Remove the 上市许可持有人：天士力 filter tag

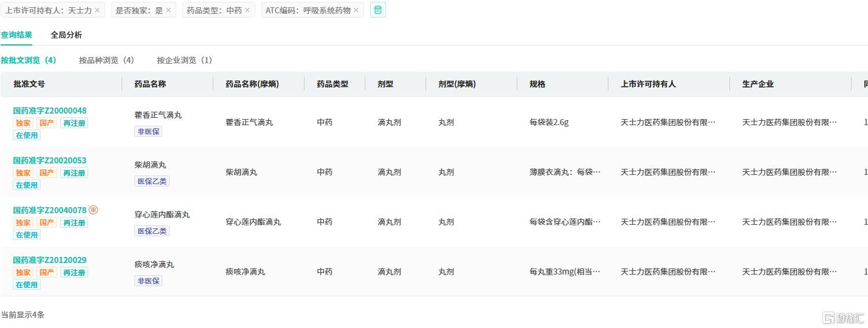(97, 10)
